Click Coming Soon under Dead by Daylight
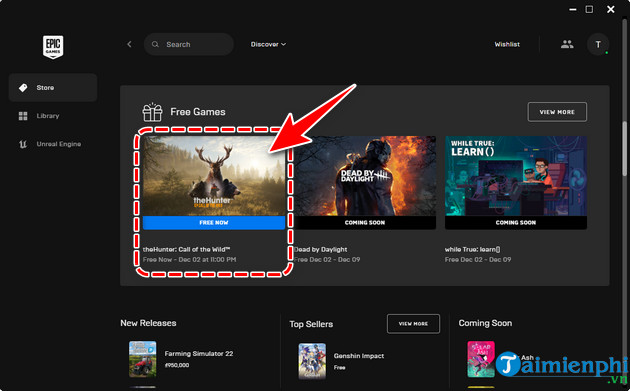 click(x=365, y=223)
